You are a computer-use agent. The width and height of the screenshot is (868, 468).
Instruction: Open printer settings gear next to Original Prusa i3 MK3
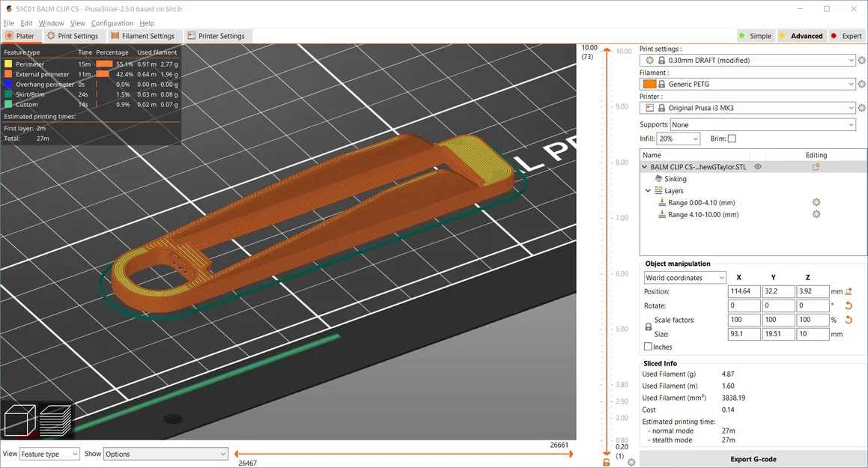point(861,108)
